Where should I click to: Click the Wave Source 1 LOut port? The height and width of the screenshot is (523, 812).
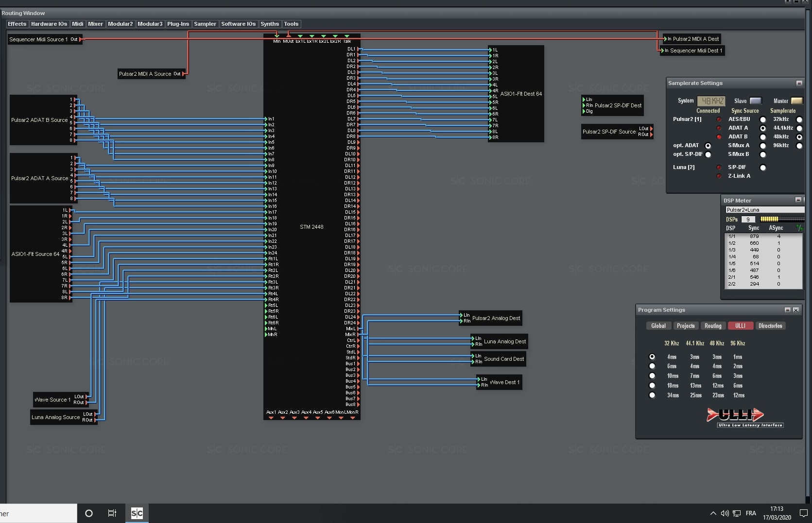coord(86,397)
